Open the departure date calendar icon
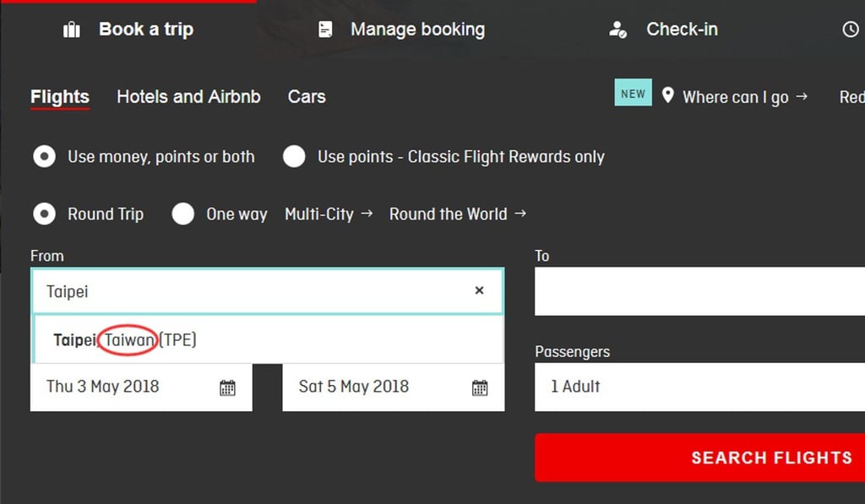 click(227, 387)
